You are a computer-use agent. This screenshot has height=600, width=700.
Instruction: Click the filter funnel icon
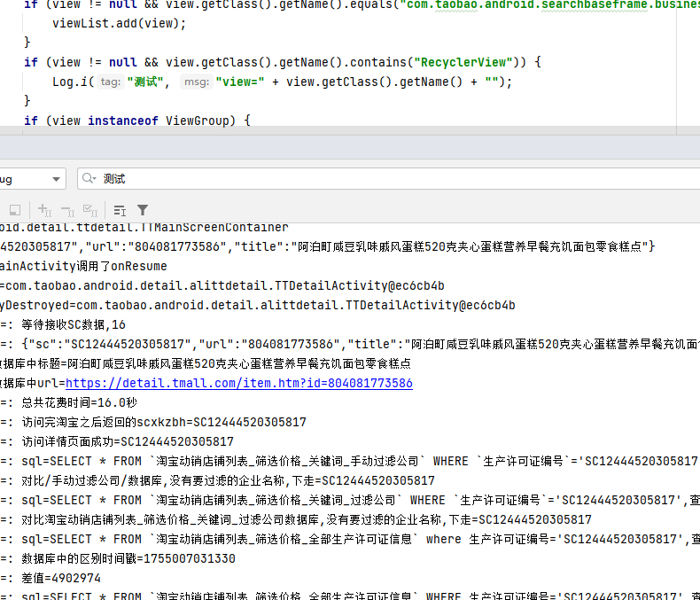(x=143, y=210)
